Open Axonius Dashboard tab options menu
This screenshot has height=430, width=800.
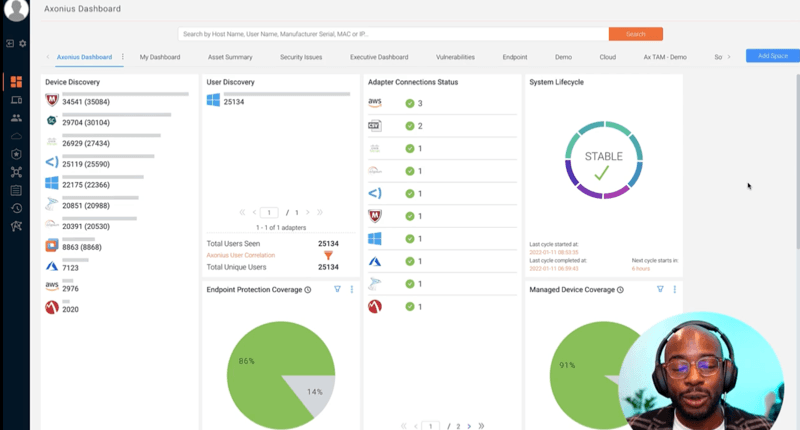123,57
